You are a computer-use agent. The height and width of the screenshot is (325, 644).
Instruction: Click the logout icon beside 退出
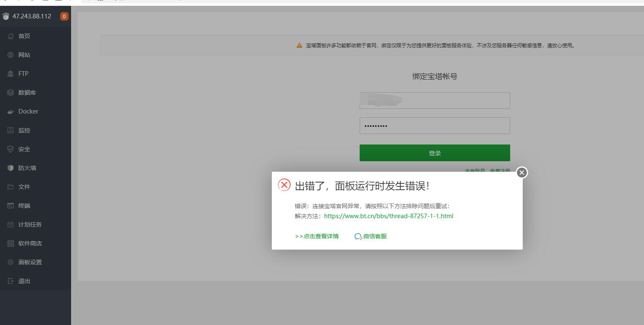point(10,281)
